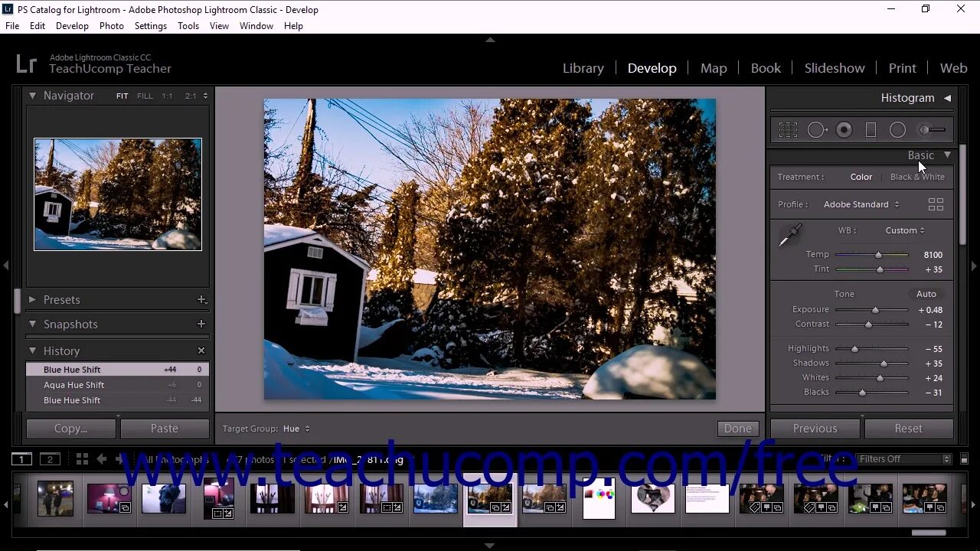Select the Graduated Filter tool
980x551 pixels.
[871, 130]
